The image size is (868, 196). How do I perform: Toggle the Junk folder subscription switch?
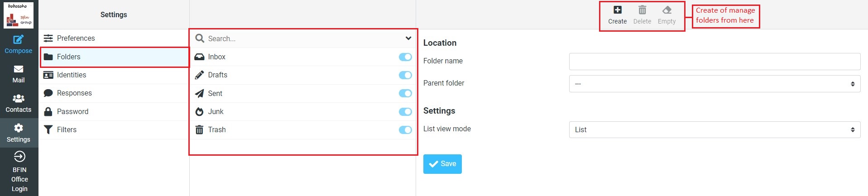[405, 112]
